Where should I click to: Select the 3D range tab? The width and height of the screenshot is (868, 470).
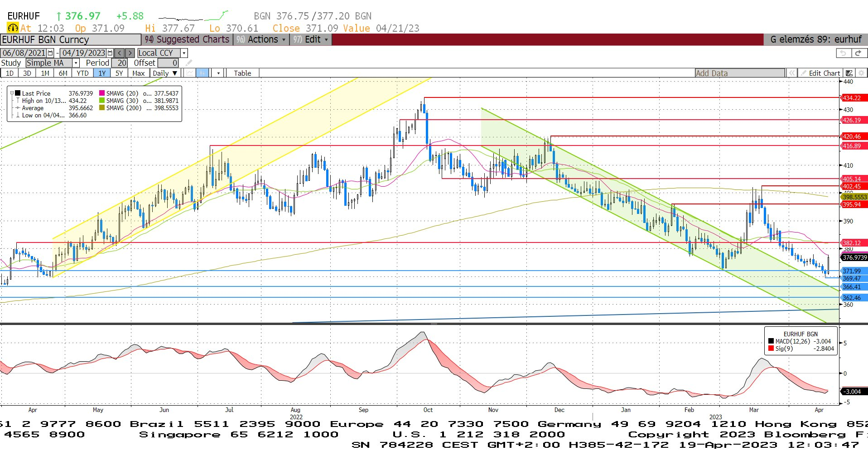[x=27, y=73]
